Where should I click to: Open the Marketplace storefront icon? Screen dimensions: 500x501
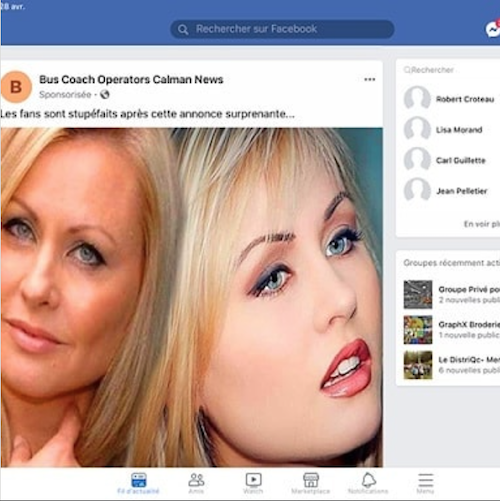[x=311, y=483]
